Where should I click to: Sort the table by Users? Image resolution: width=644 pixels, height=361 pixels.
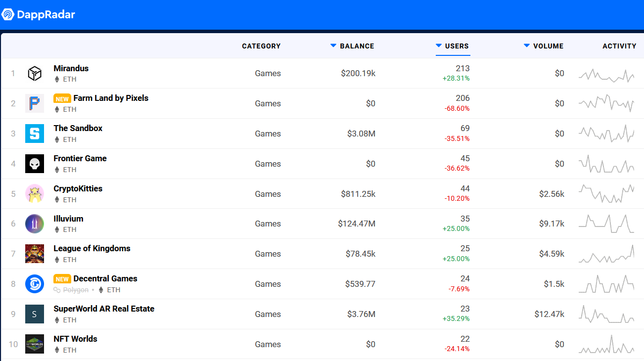pyautogui.click(x=452, y=46)
